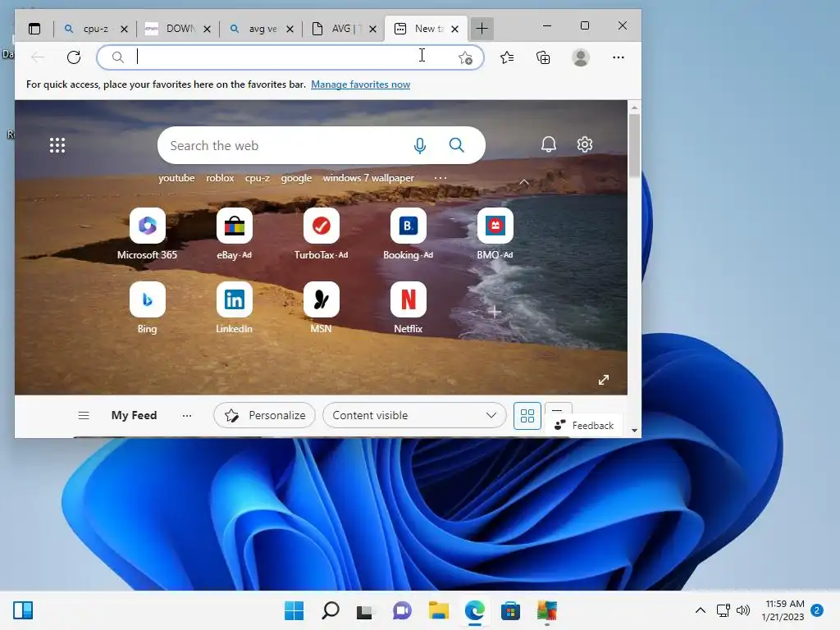Open a new tab with plus button

(482, 29)
